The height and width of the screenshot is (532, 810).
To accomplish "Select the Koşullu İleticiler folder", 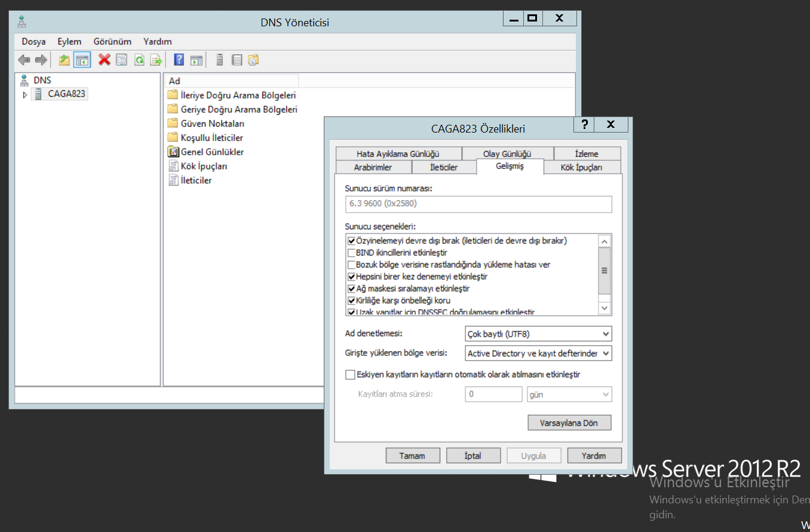I will coord(205,138).
